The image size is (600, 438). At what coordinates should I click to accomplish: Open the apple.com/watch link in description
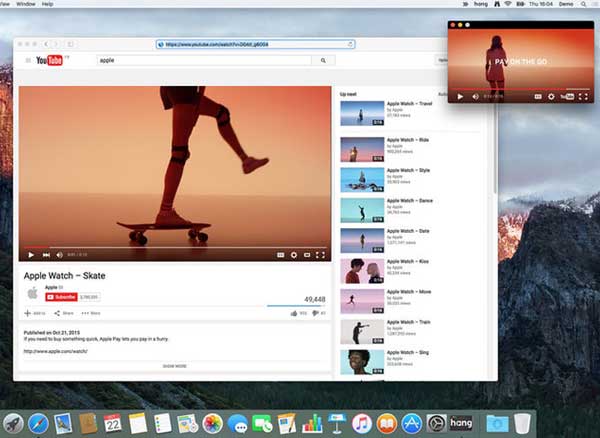tap(55, 352)
